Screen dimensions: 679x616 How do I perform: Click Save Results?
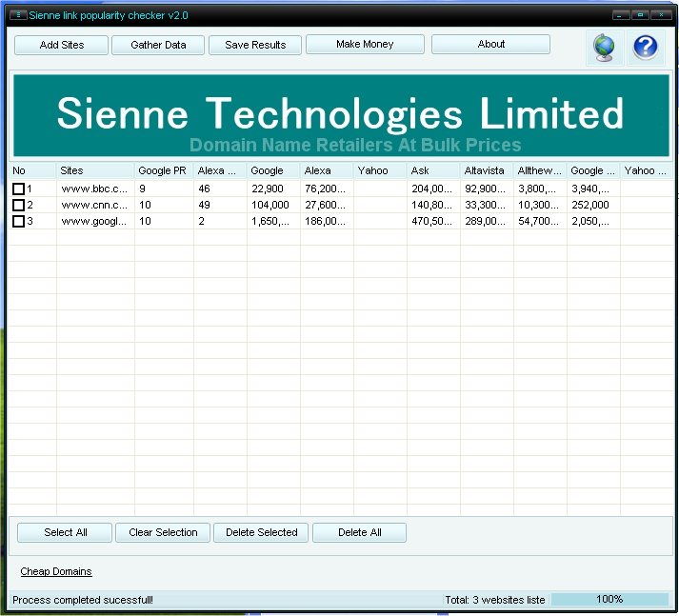coord(255,45)
